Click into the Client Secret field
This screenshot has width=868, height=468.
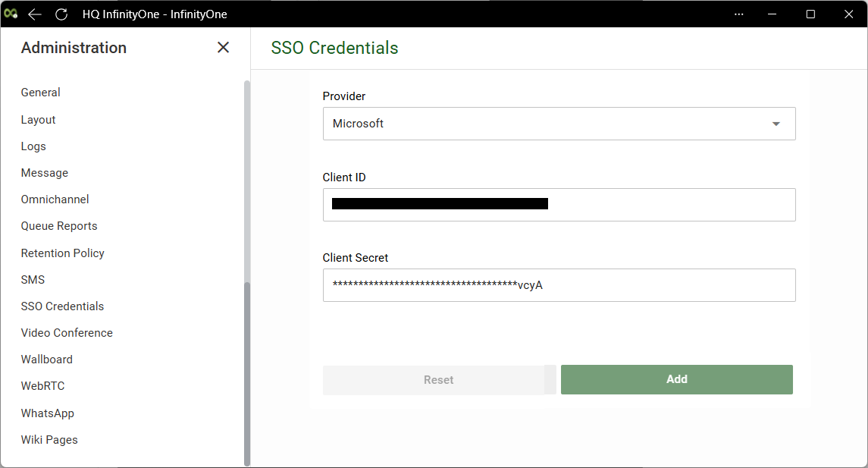click(559, 285)
